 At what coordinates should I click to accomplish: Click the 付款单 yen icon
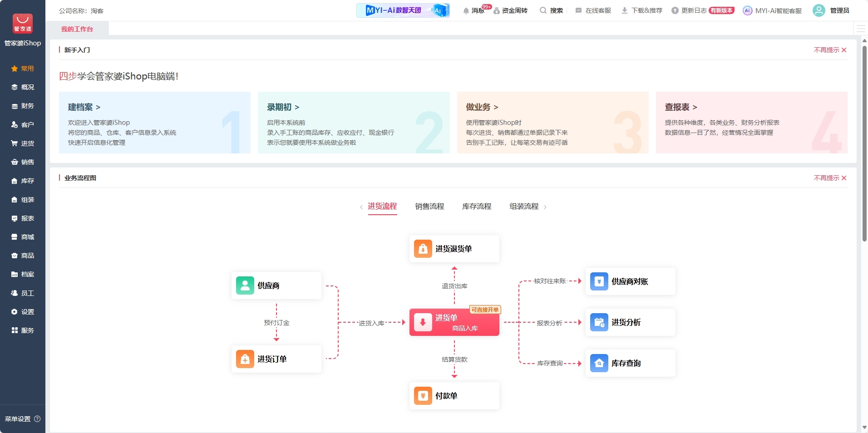click(x=423, y=396)
